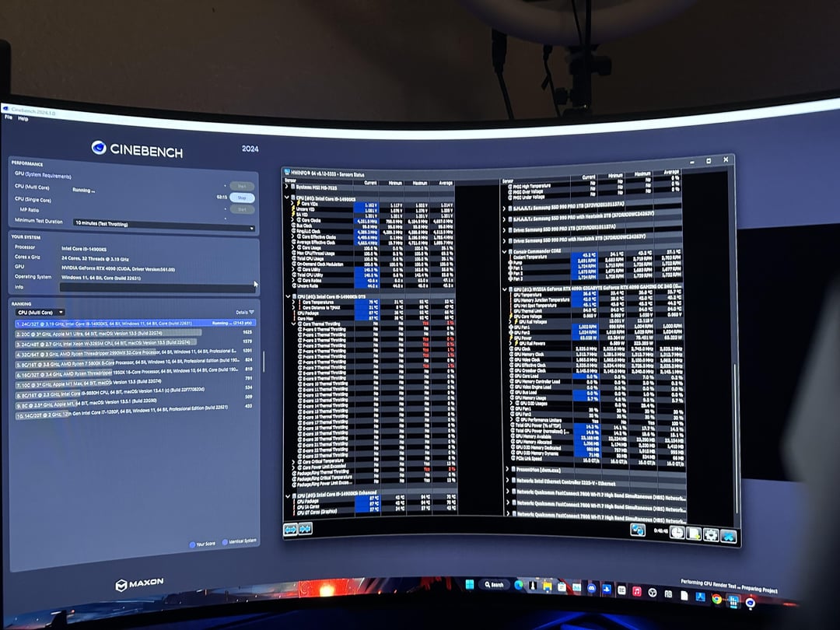Click the Start button for CPU Multi Core

point(242,186)
